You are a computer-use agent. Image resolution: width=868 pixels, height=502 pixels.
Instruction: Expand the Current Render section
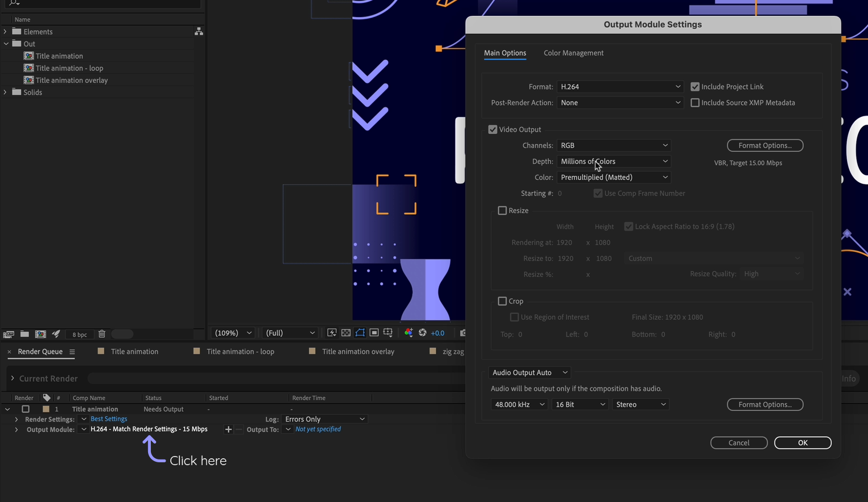tap(14, 378)
